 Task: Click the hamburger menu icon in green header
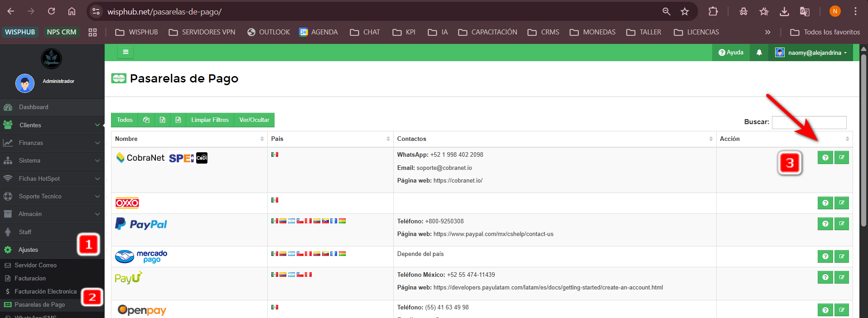pos(125,53)
